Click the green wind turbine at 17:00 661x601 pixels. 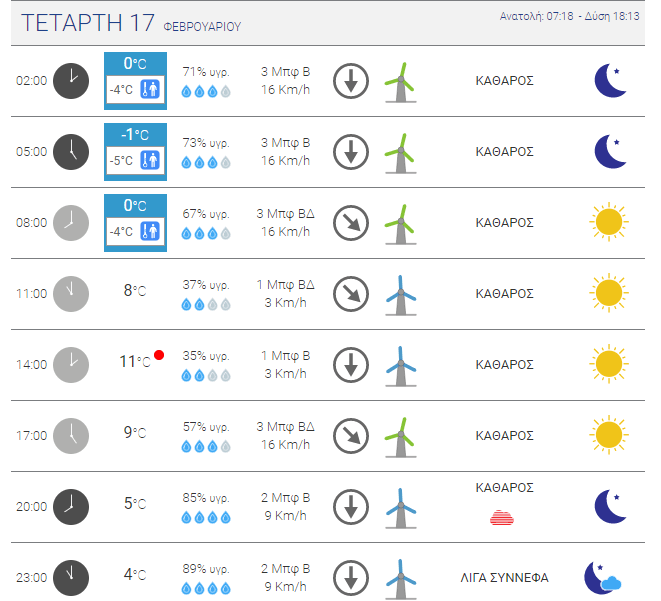(400, 437)
